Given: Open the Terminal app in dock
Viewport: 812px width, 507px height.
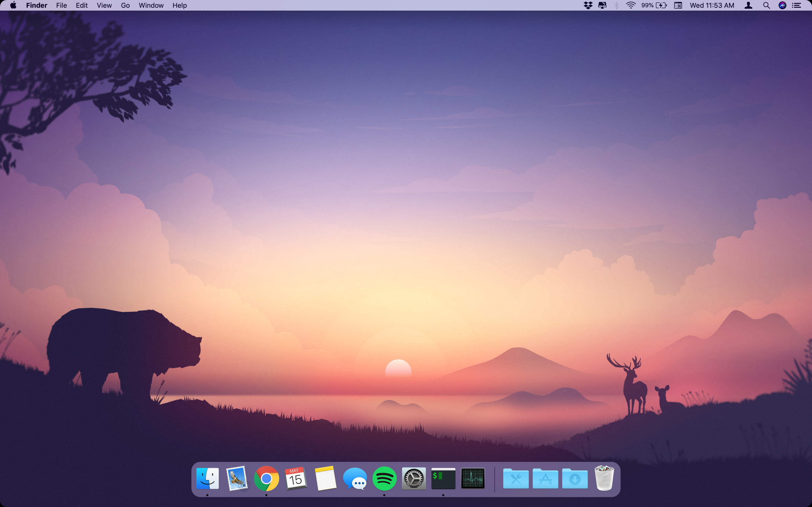Looking at the screenshot, I should click(x=443, y=479).
